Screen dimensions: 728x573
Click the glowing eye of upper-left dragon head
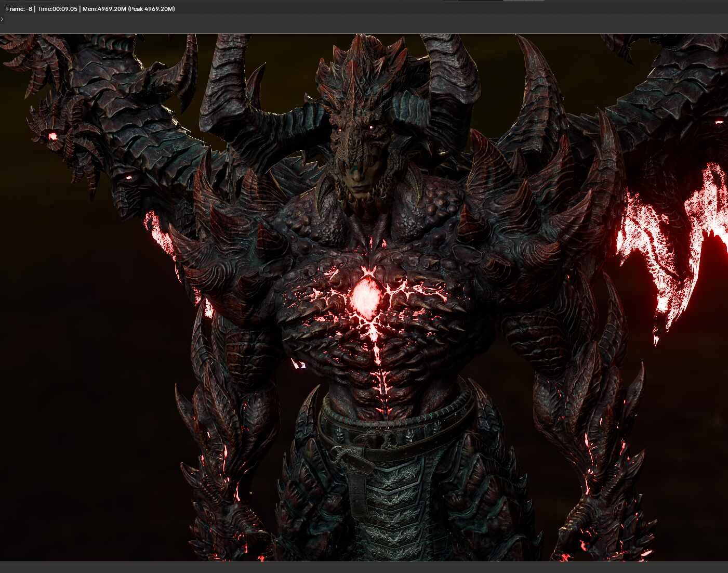point(52,136)
